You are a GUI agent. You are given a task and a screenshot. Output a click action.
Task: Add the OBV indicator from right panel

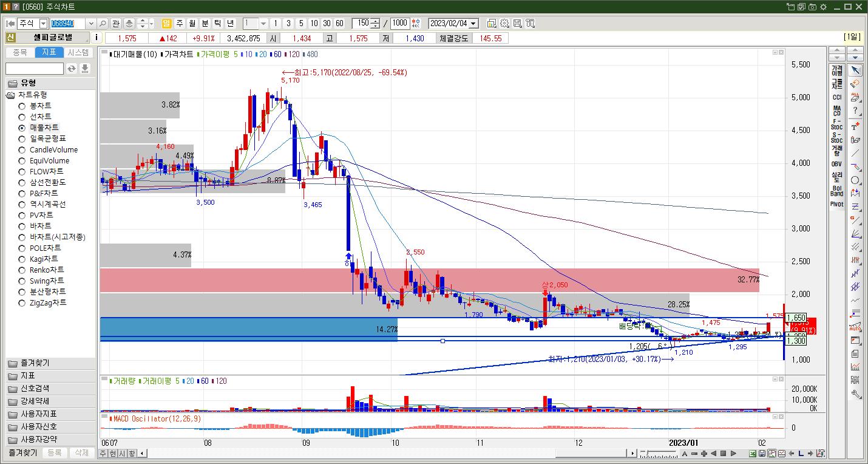[x=837, y=164]
